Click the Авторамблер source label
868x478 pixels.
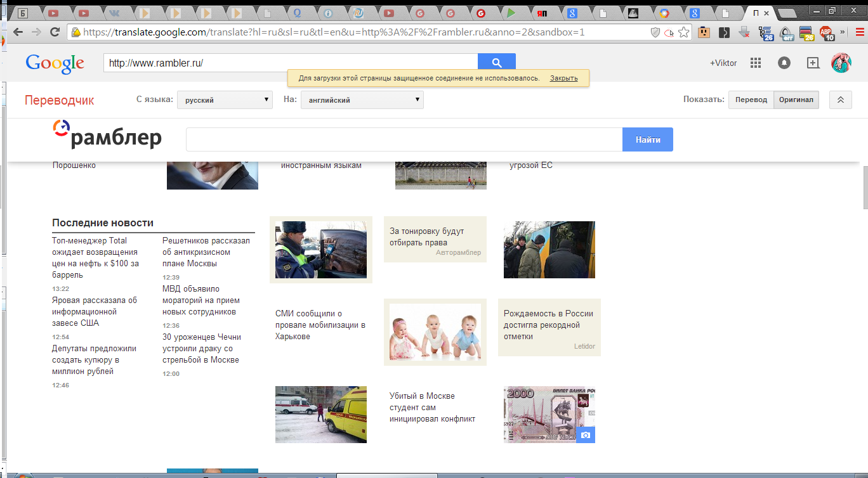[x=459, y=252]
